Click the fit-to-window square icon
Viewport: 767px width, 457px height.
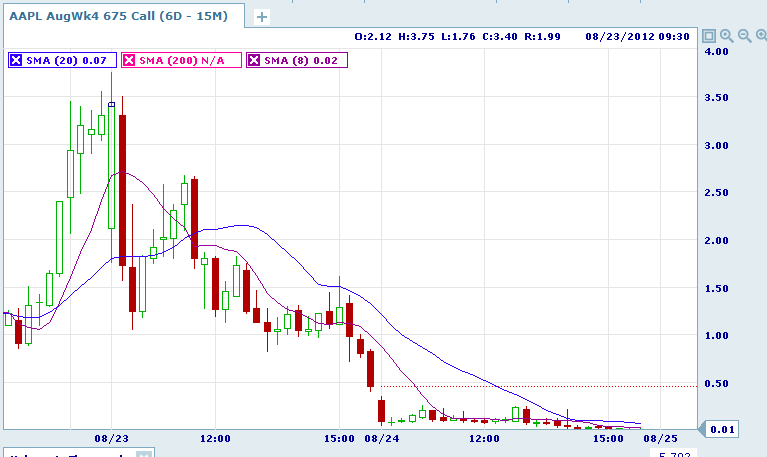click(709, 36)
